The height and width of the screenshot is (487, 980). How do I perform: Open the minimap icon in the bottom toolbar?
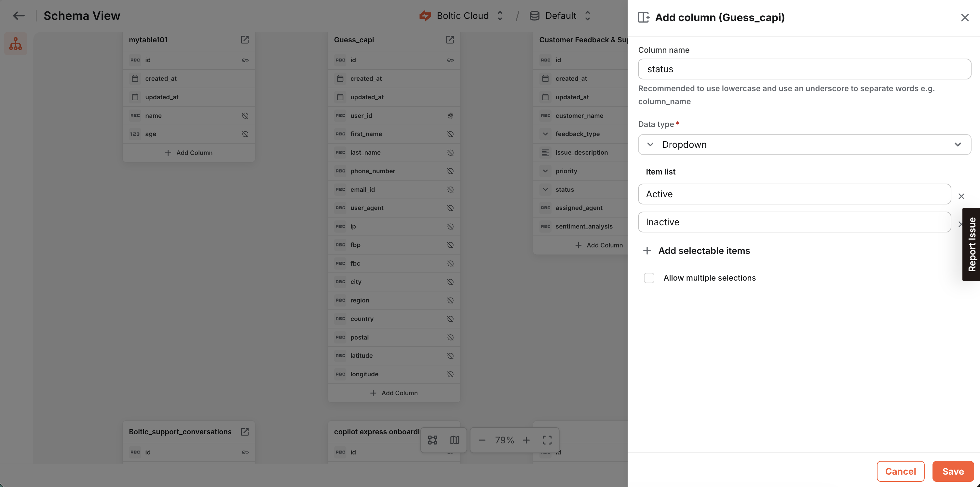[x=455, y=440]
